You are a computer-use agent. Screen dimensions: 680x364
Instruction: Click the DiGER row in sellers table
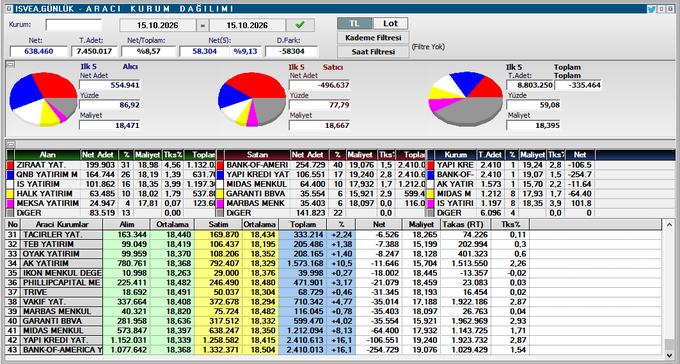321,213
